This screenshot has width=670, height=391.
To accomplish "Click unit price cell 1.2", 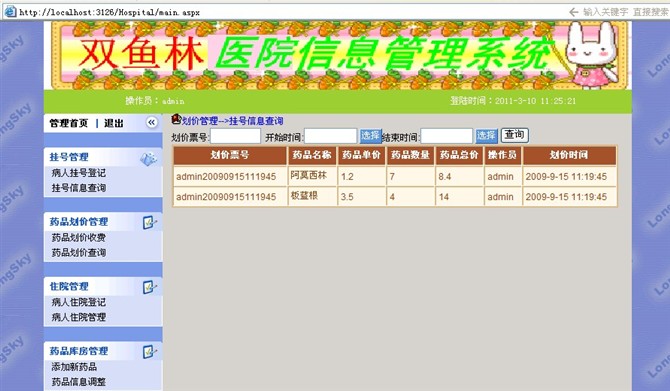I will pyautogui.click(x=361, y=176).
